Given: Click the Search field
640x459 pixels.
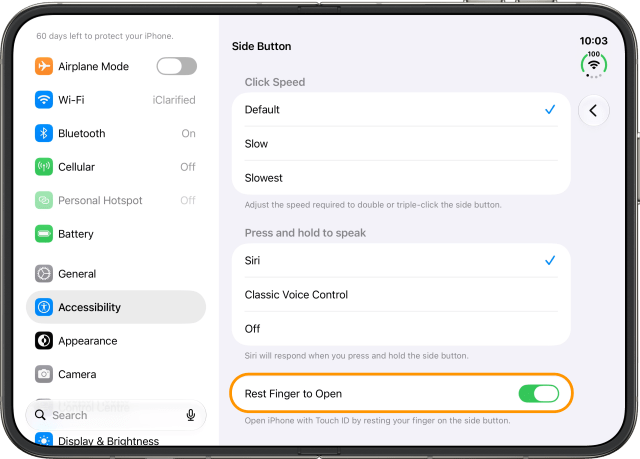Looking at the screenshot, I should pyautogui.click(x=116, y=415).
